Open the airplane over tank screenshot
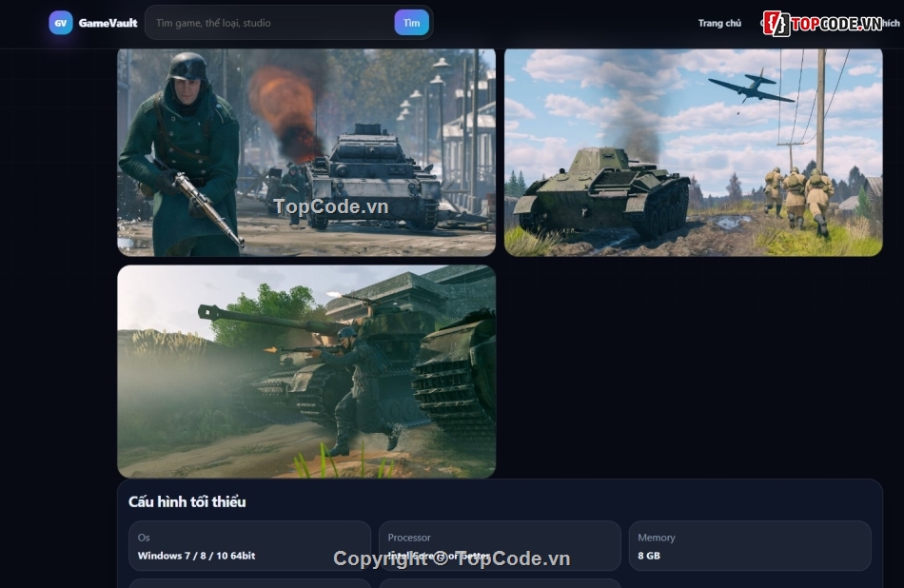This screenshot has height=588, width=904. point(693,152)
